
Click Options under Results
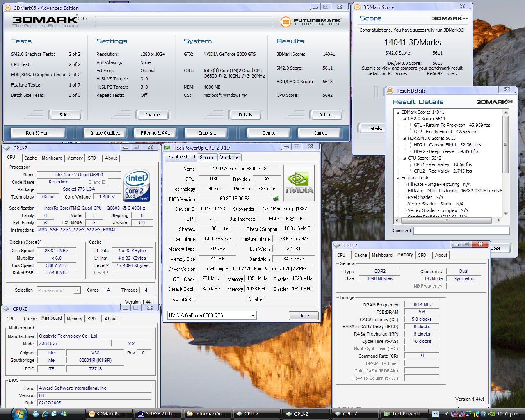click(x=328, y=115)
